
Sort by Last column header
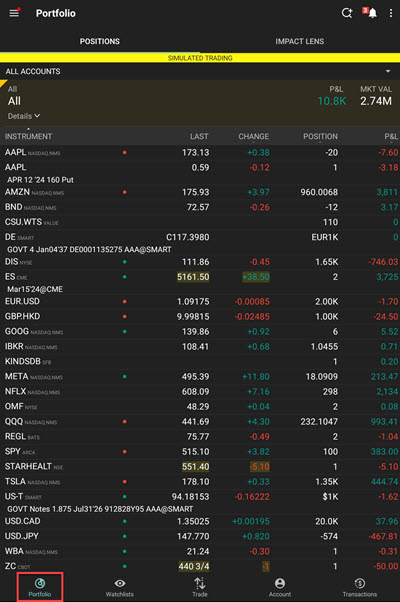click(199, 137)
